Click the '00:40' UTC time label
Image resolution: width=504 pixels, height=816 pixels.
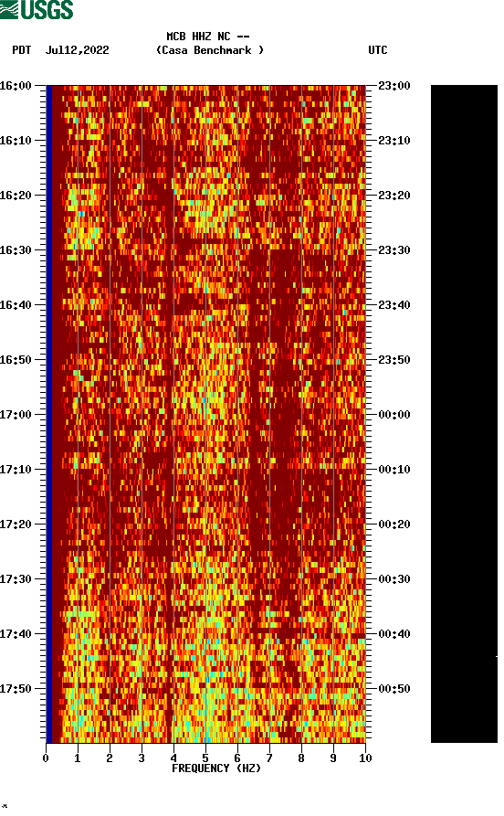tap(394, 634)
